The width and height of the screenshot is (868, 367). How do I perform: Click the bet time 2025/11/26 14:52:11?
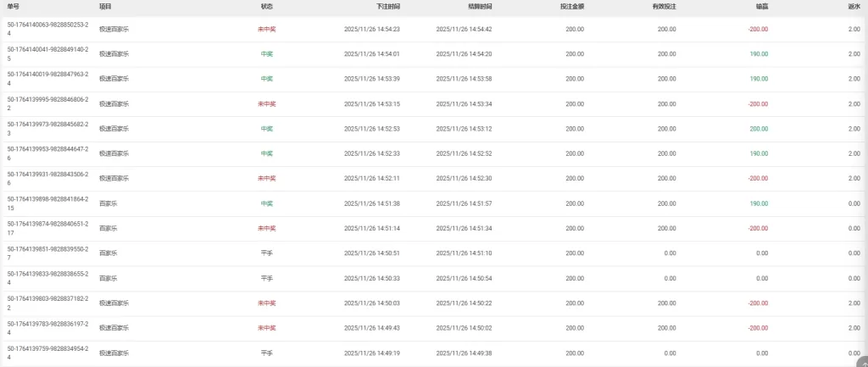371,179
